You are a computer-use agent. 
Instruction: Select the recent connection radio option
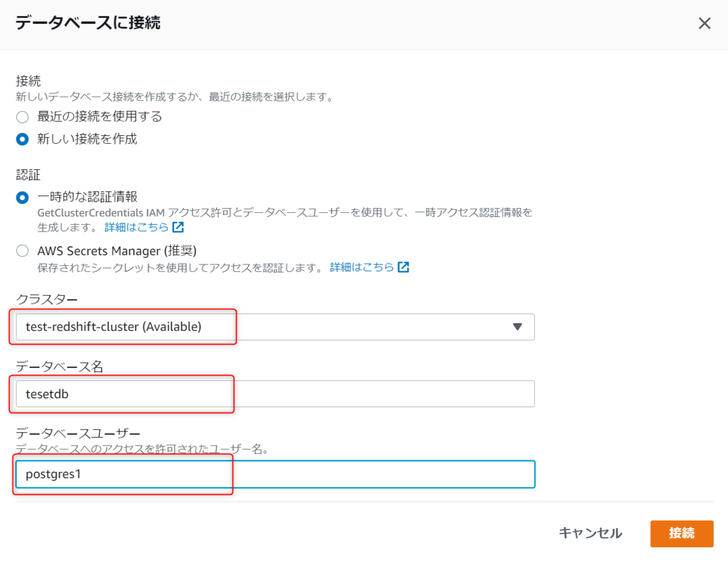pos(22,117)
